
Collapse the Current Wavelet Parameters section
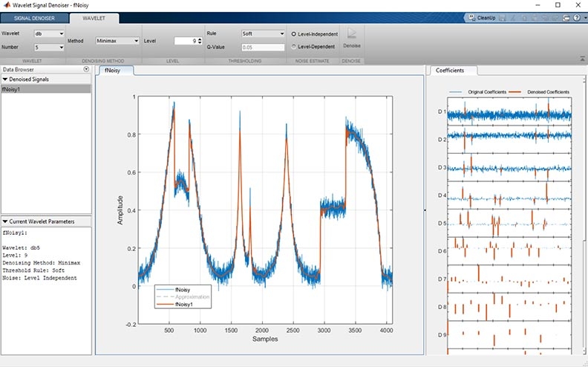(5, 221)
